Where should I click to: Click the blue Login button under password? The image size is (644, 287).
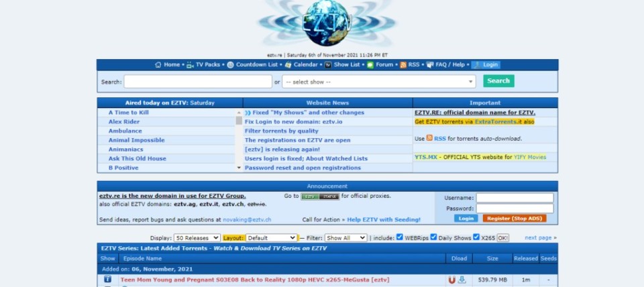coord(466,219)
